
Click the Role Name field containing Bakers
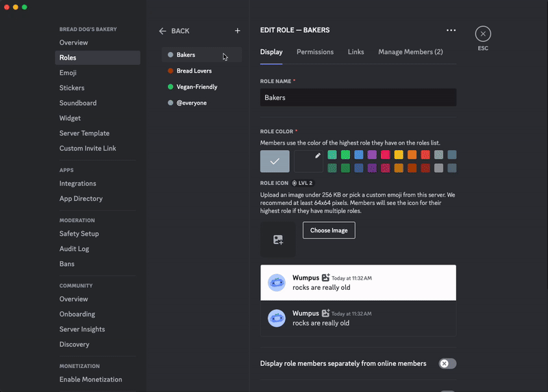tap(358, 97)
